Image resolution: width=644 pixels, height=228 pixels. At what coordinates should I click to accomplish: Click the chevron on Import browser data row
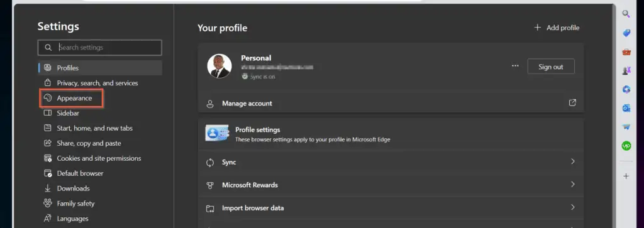[x=573, y=207]
